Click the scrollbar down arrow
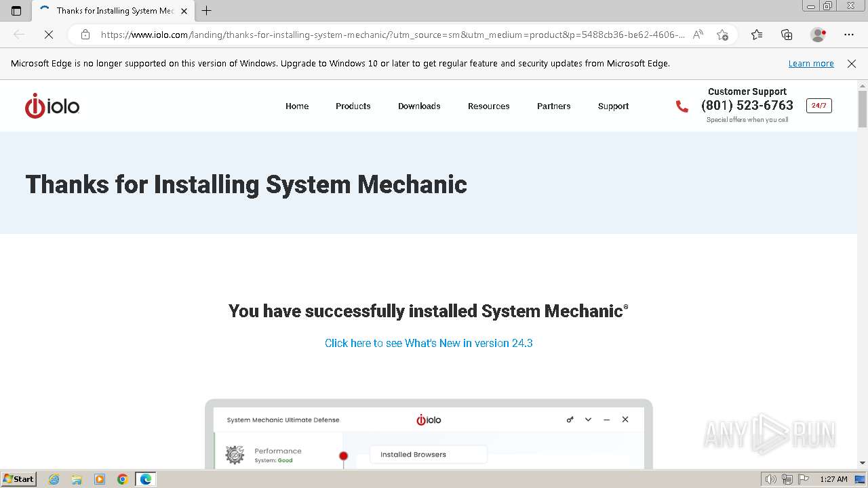Screen dimensions: 868x488 (x=863, y=463)
